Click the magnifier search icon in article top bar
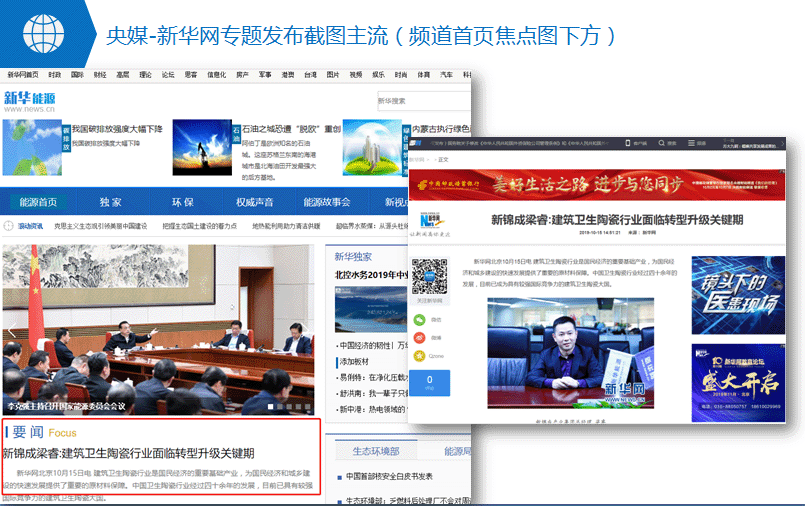Image resolution: width=805 pixels, height=506 pixels. point(661,143)
